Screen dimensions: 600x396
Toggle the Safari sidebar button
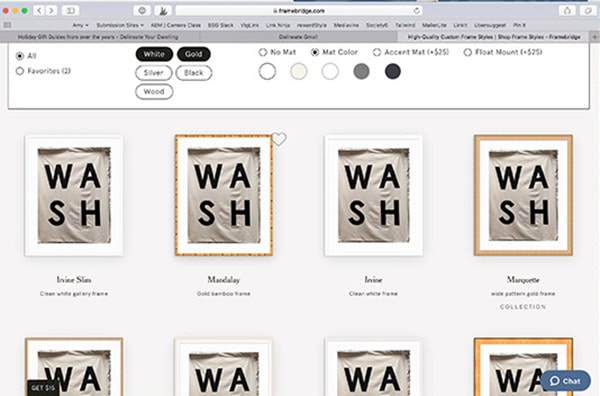pos(70,11)
